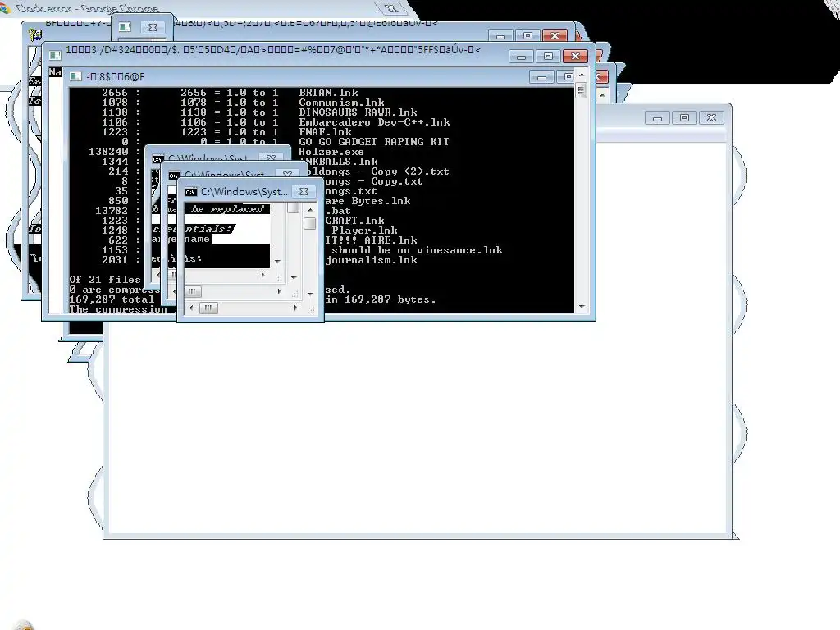Image resolution: width=840 pixels, height=630 pixels.
Task: Click 'Holzer.exe' in the console output
Action: pyautogui.click(x=331, y=152)
